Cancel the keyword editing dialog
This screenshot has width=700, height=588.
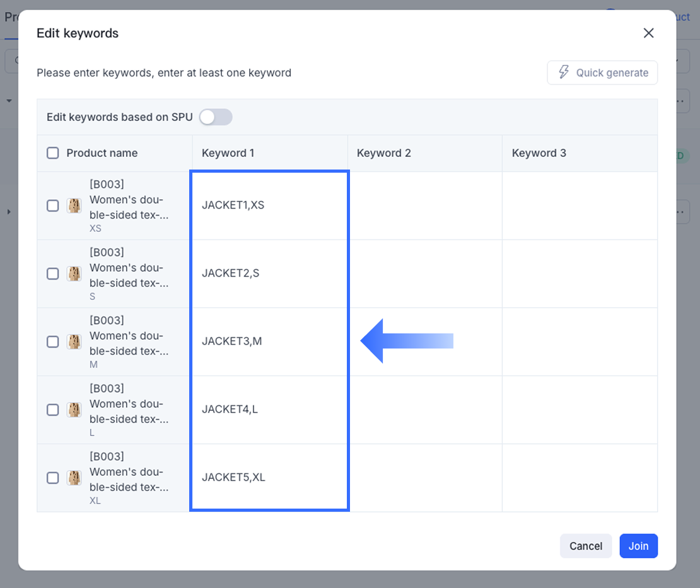585,546
